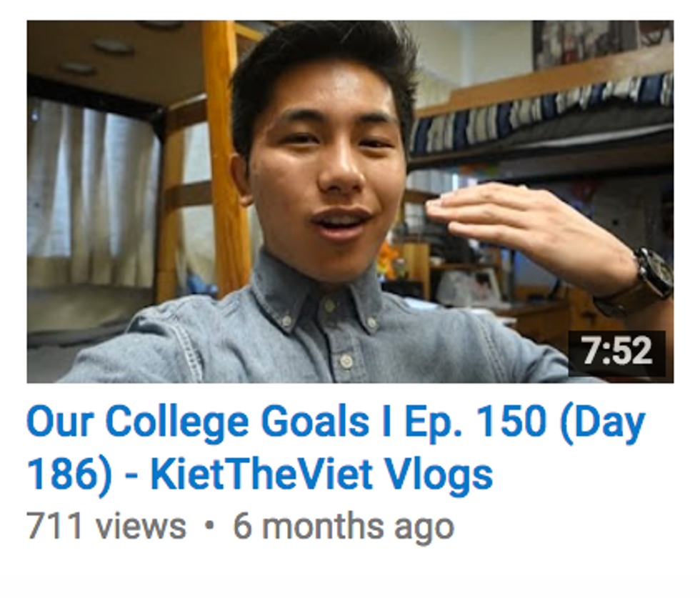Viewport: 700px width, 598px height.
Task: Click the bullet separator between views and date
Action: click(x=209, y=526)
